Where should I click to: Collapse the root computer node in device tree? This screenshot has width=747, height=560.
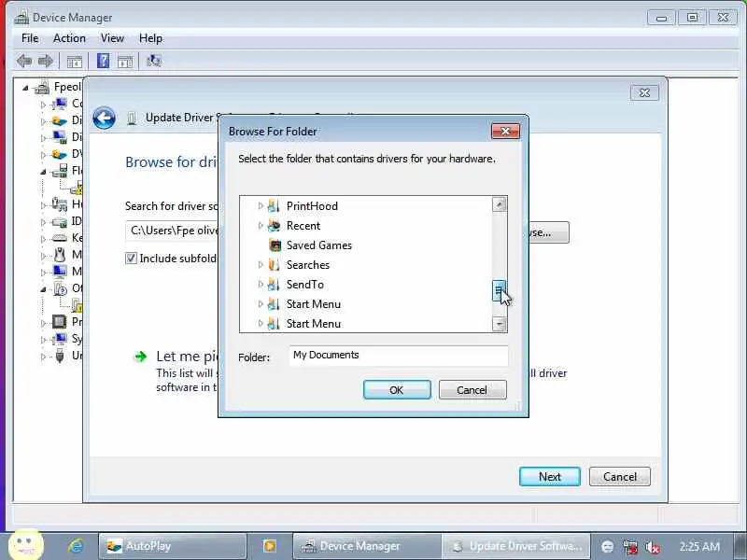point(26,88)
